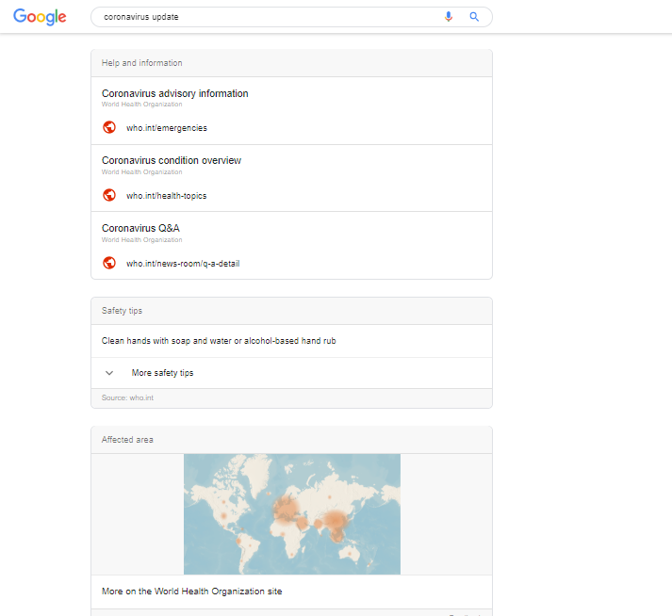
Task: Open More on the World Health Organization site
Action: [191, 592]
